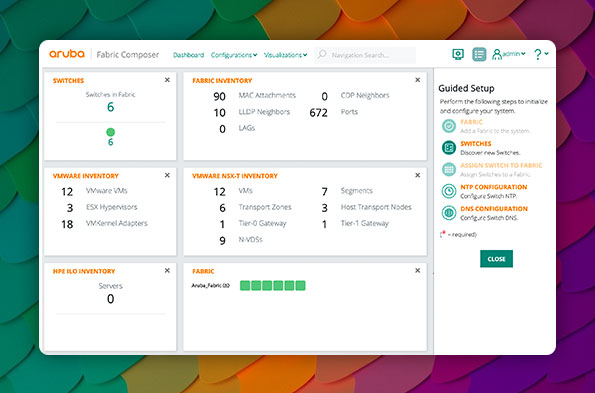Image resolution: width=595 pixels, height=393 pixels.
Task: Click the last green Aruba_Fabric switch square
Action: tap(301, 285)
